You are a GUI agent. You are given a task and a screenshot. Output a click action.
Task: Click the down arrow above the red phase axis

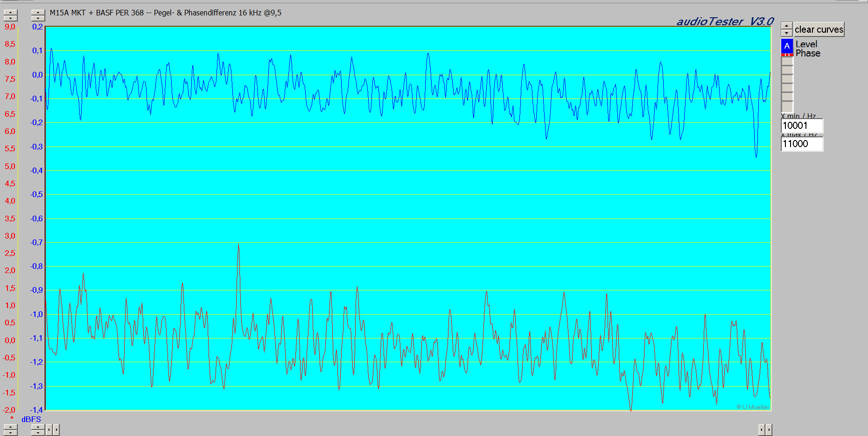pos(10,18)
